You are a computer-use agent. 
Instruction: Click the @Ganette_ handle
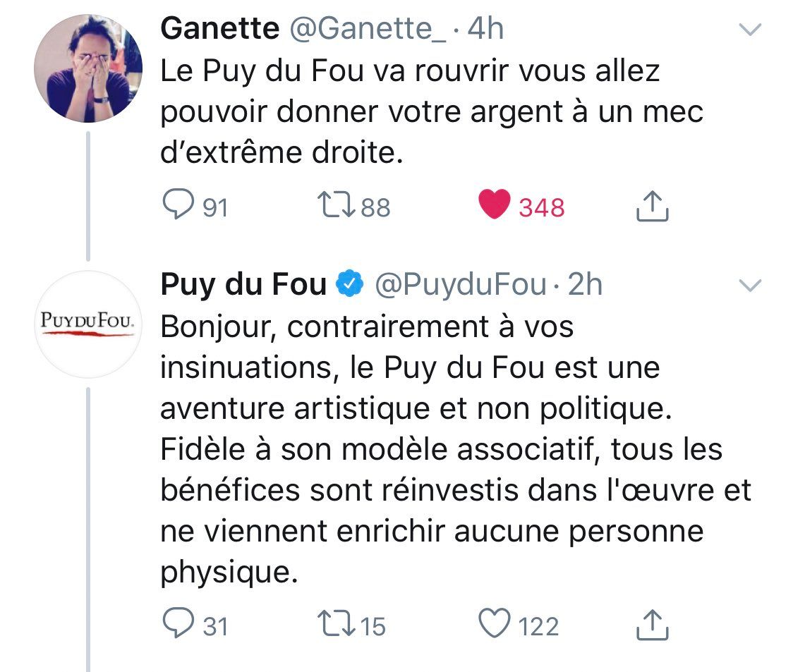pyautogui.click(x=366, y=29)
